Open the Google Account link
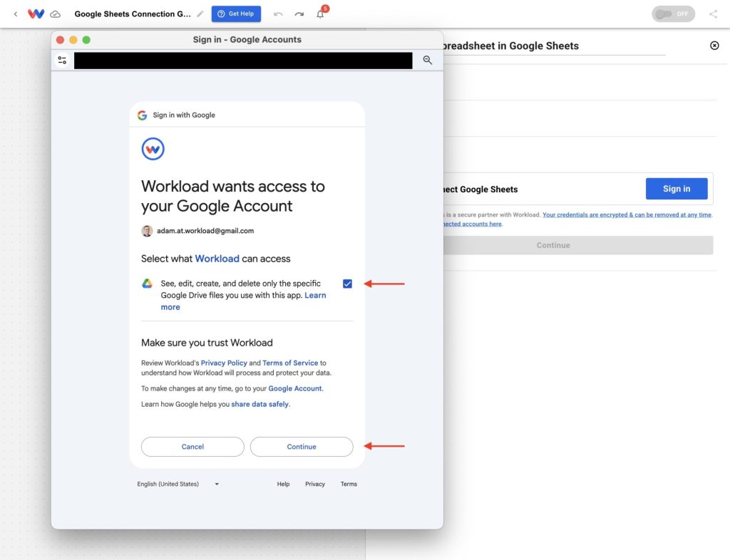The width and height of the screenshot is (730, 560). (x=294, y=388)
